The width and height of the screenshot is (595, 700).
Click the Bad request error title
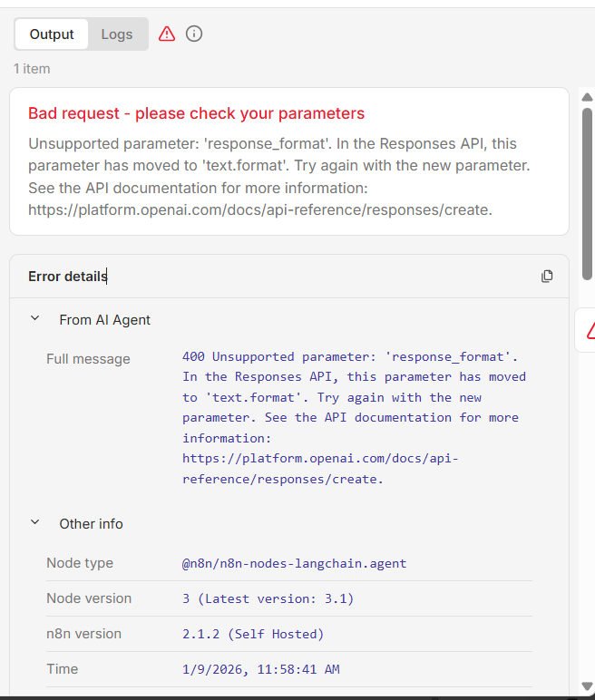coord(196,113)
